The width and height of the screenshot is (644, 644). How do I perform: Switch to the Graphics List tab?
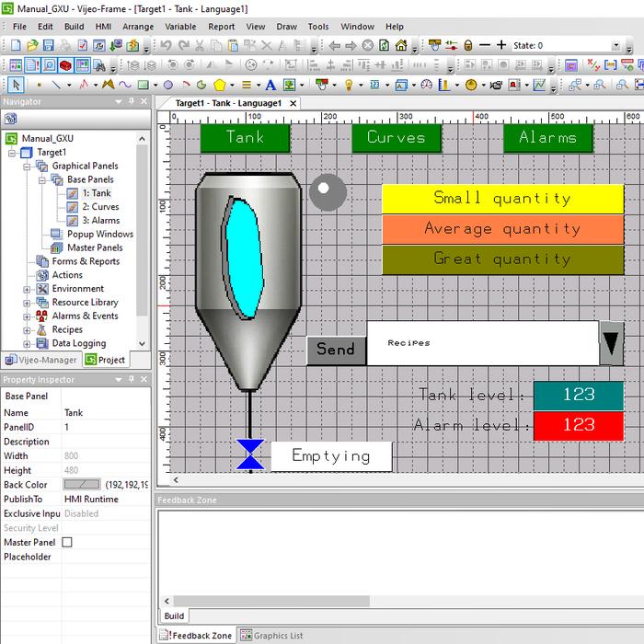coord(271,635)
